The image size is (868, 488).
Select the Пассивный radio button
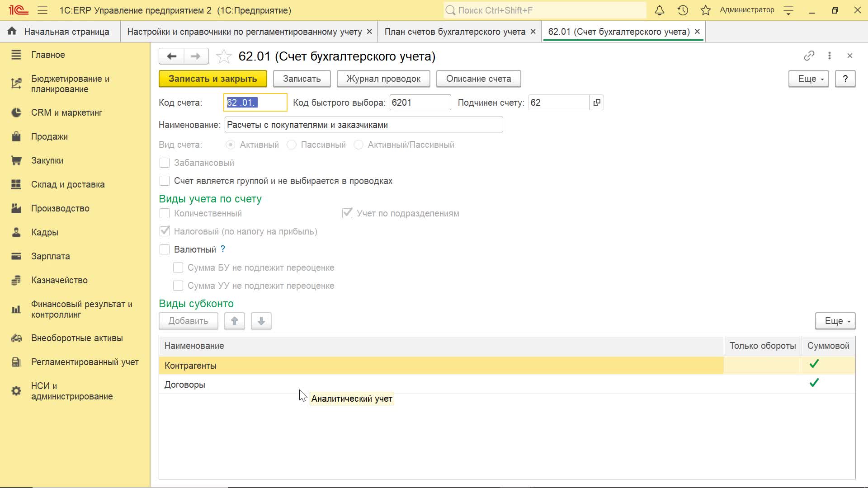[292, 145]
